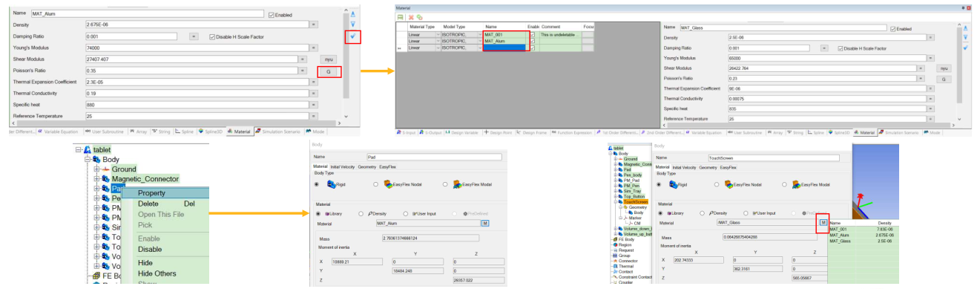The height and width of the screenshot is (289, 980).
Task: Click the blue down arrow beside MAT_Glass properties
Action: [x=965, y=37]
